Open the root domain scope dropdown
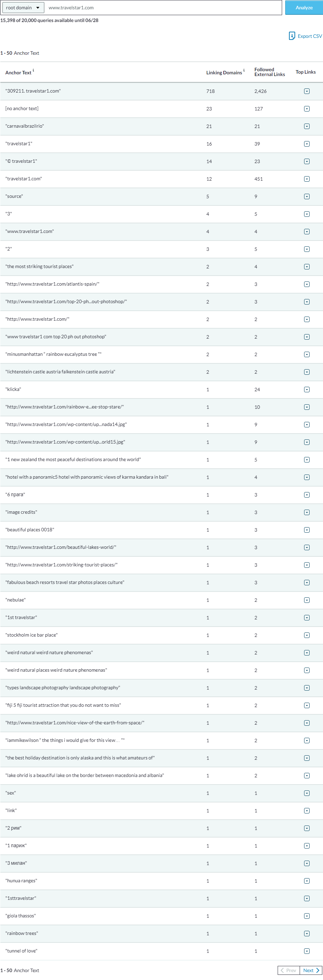The height and width of the screenshot is (980, 323). coord(23,8)
